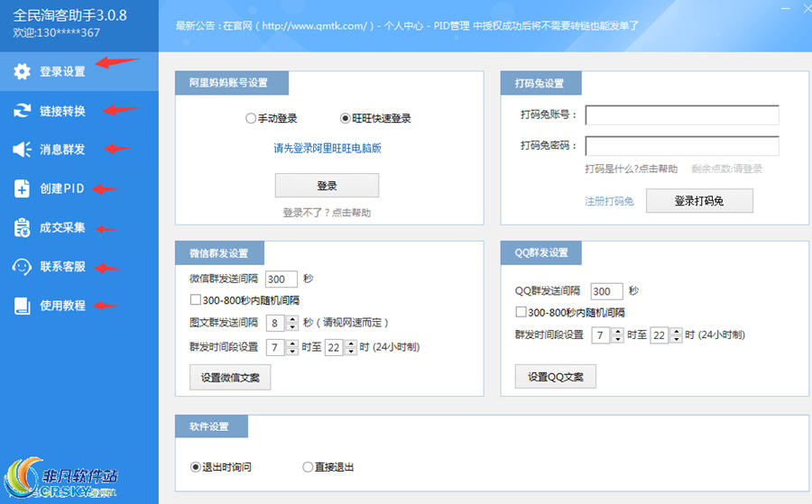This screenshot has width=812, height=504.
Task: Click the book icon for 使用教程
Action: pos(22,306)
